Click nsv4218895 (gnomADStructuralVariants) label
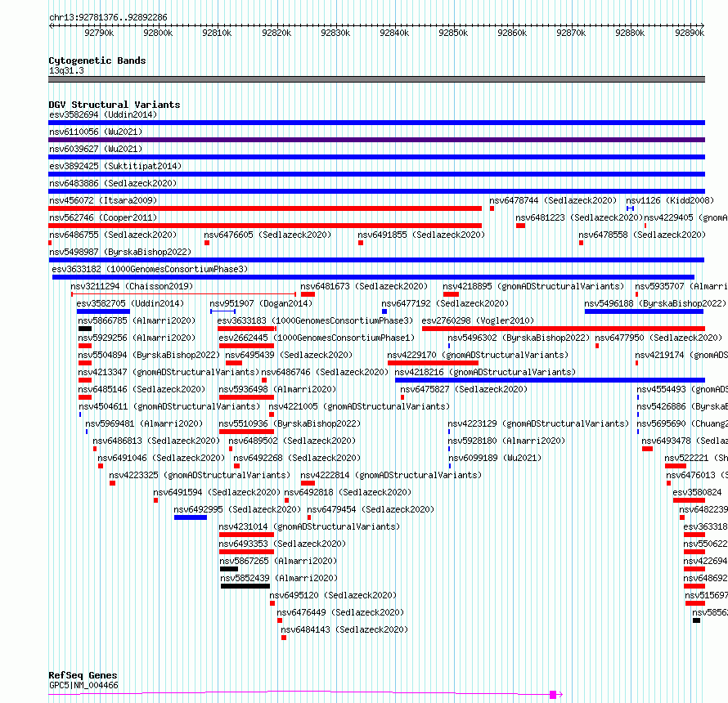728x703 pixels. tap(533, 286)
